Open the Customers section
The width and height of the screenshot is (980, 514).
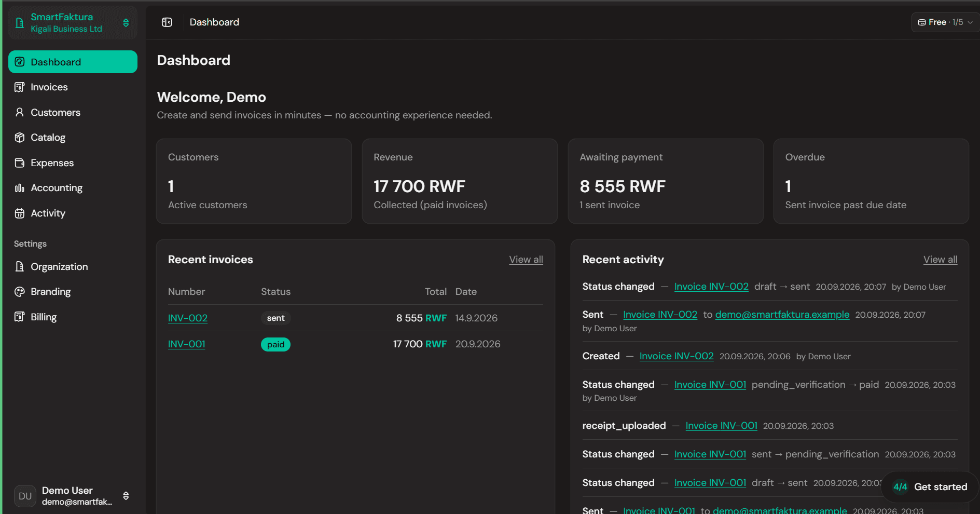pyautogui.click(x=73, y=112)
